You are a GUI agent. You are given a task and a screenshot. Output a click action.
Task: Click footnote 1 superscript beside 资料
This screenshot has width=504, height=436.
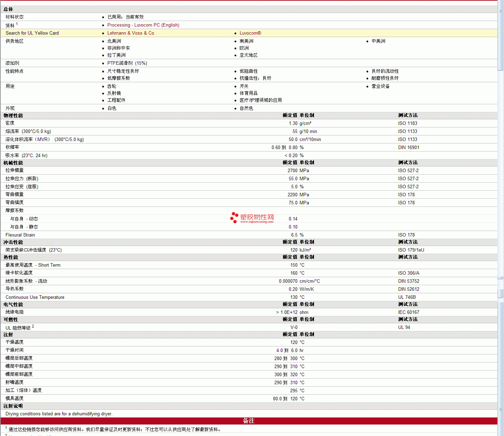[17, 24]
